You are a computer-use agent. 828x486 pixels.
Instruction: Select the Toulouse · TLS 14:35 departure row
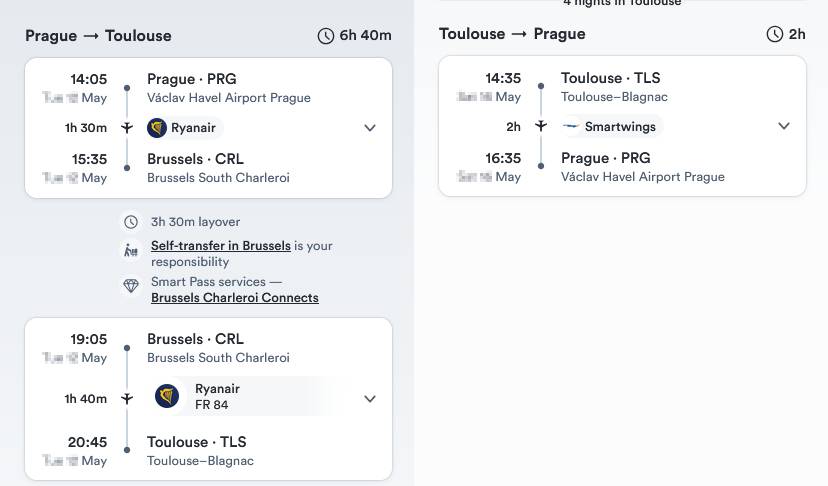tap(611, 78)
